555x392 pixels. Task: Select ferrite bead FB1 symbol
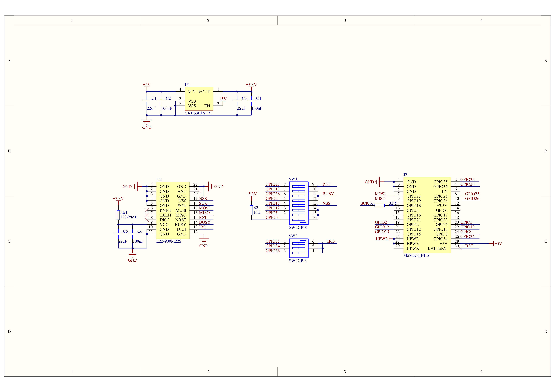(118, 215)
